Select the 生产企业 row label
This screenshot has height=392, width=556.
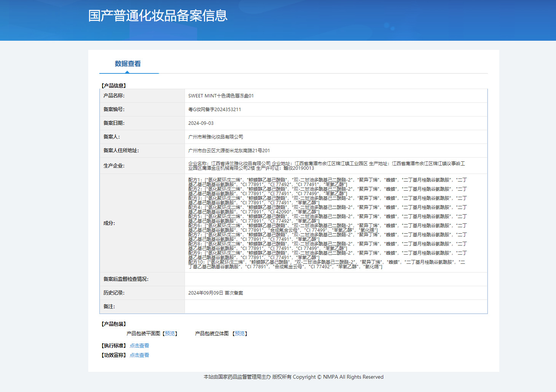pyautogui.click(x=114, y=166)
